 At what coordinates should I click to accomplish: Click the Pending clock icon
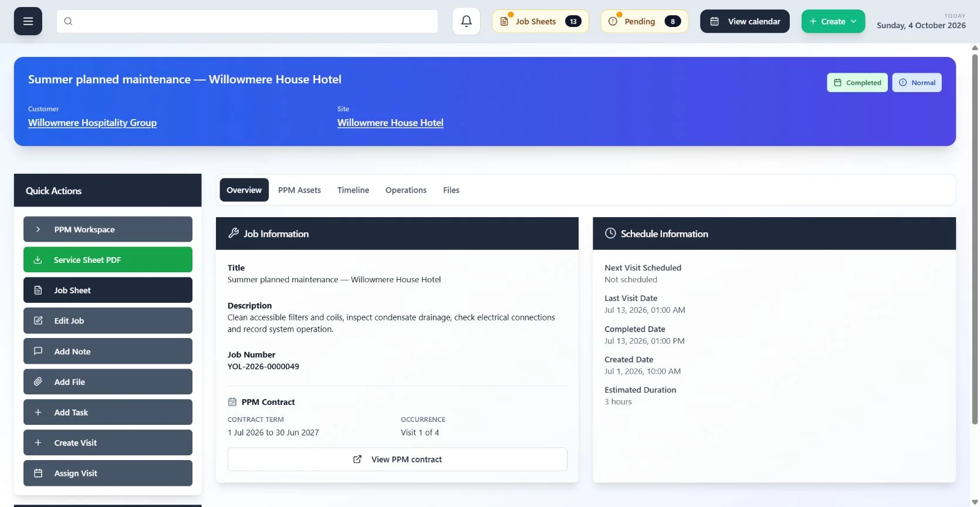613,21
